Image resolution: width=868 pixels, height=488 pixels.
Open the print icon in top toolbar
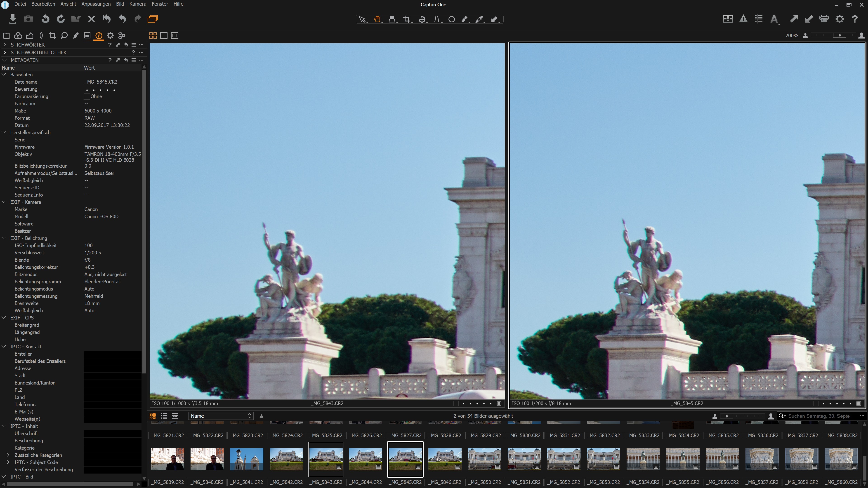tap(824, 19)
